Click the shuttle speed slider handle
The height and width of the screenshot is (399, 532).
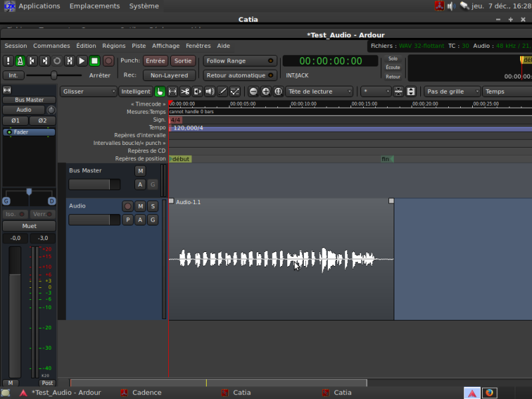tap(54, 75)
